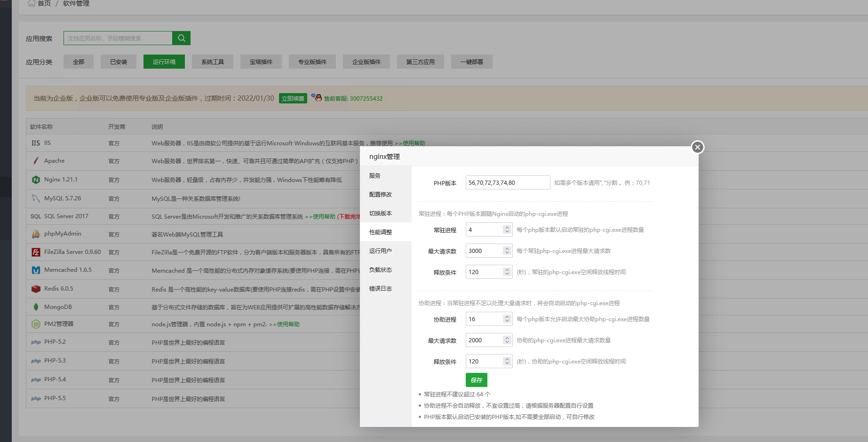Select the 宝塔插件 category filter
The image size is (868, 442).
click(x=261, y=62)
